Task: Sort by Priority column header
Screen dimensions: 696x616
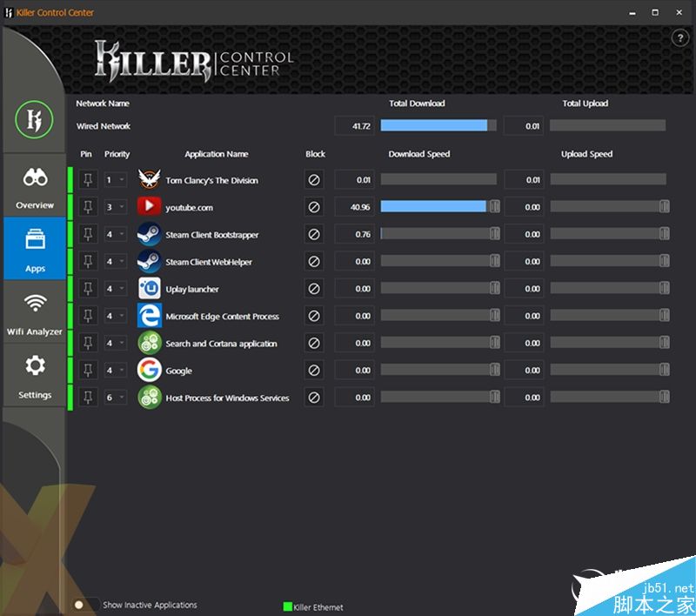Action: click(x=117, y=154)
